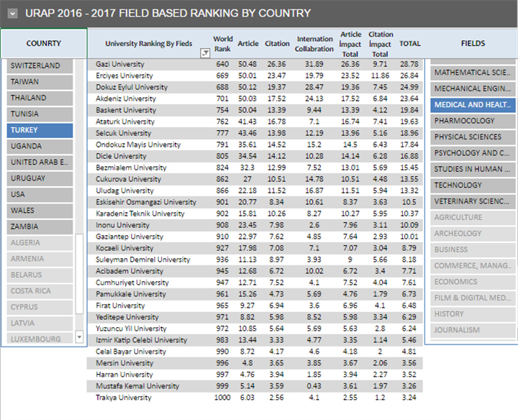Select UNITED ARAB E.. country filter
Image resolution: width=518 pixels, height=420 pixels.
click(40, 163)
